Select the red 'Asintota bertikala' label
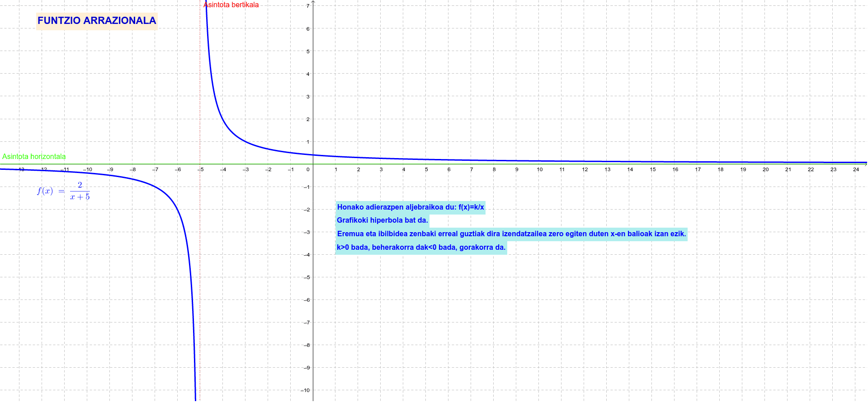This screenshot has height=402, width=868. pos(231,5)
